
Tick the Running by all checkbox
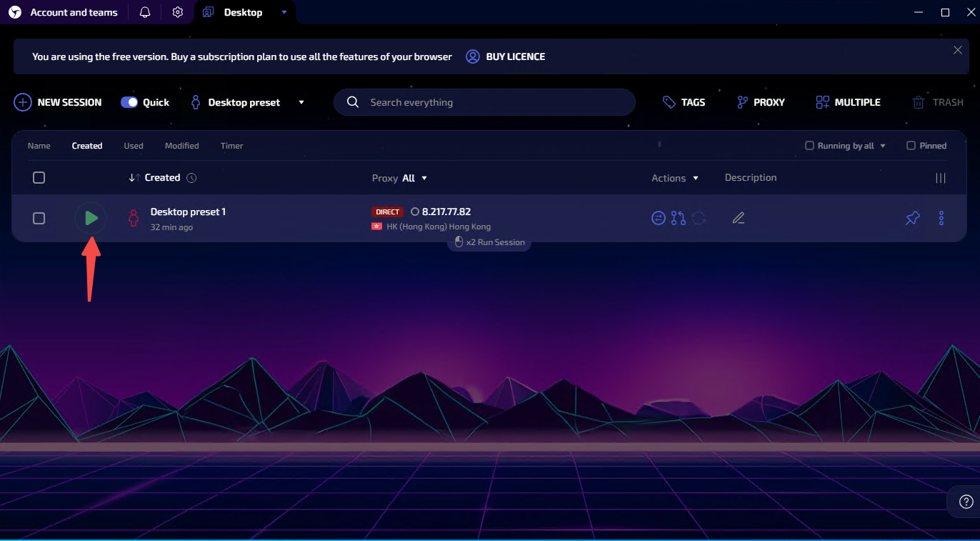[809, 146]
